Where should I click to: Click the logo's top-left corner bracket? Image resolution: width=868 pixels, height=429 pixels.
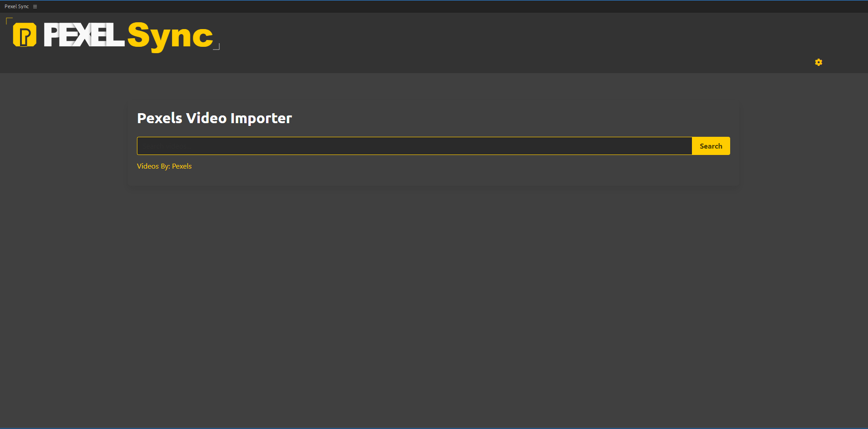point(9,20)
